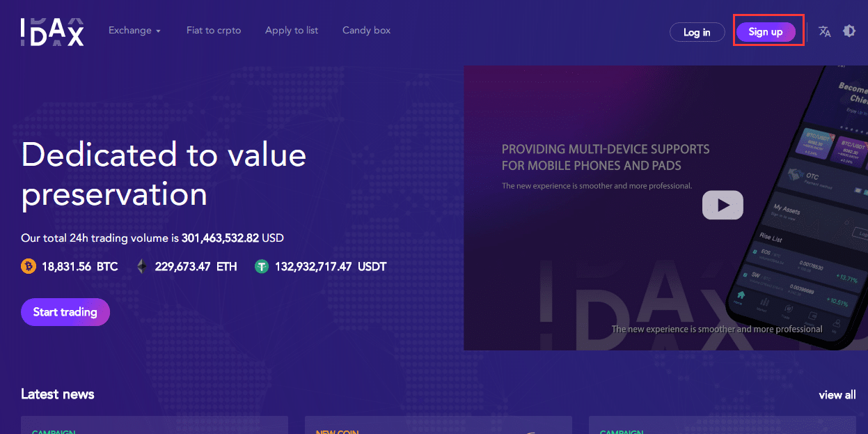Click the Tether icon beside the USDT volume

pos(262,266)
